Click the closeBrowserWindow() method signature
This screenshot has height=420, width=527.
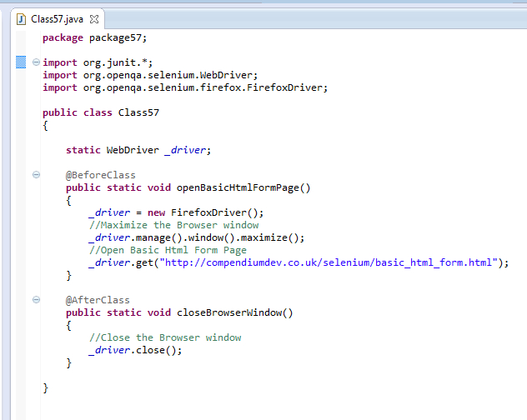tap(179, 312)
